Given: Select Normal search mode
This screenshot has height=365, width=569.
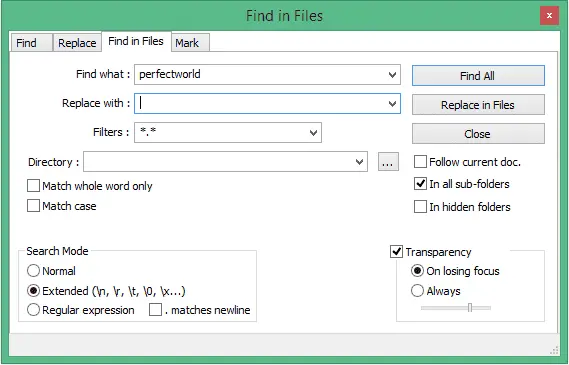Looking at the screenshot, I should [51, 271].
